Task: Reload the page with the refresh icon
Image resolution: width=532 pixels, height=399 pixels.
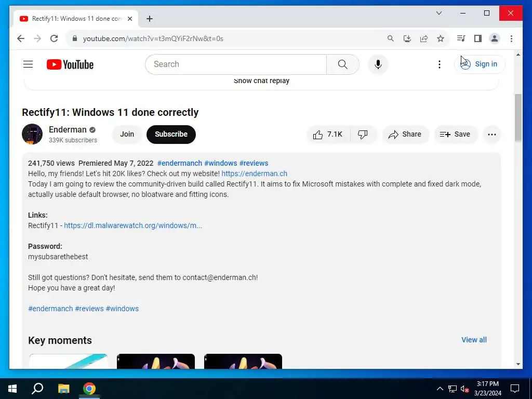Action: point(54,38)
